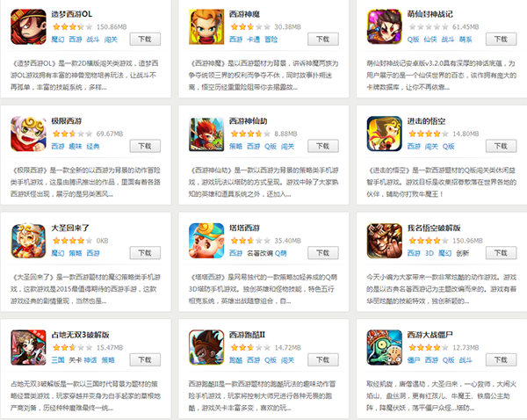The height and width of the screenshot is (420, 527).
Task: Select the 僵尸 tag under 西游大战僵尸
Action: pyautogui.click(x=414, y=360)
